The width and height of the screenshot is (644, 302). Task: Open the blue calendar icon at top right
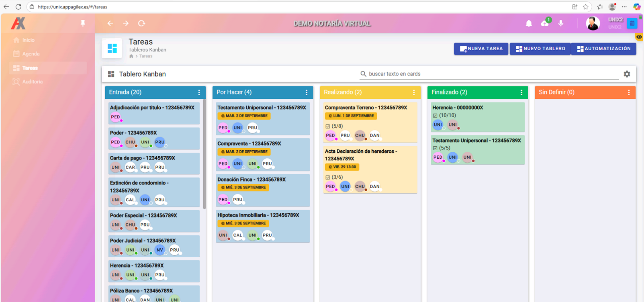pos(632,23)
